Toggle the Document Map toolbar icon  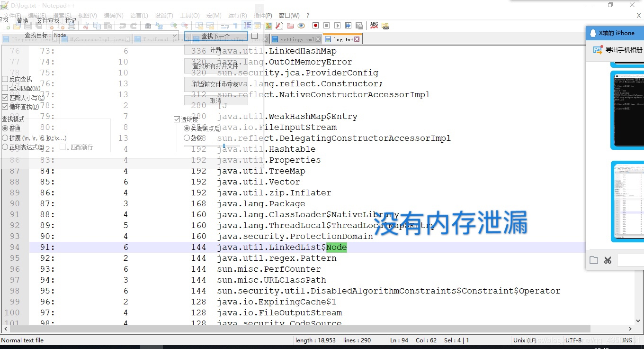[x=268, y=26]
